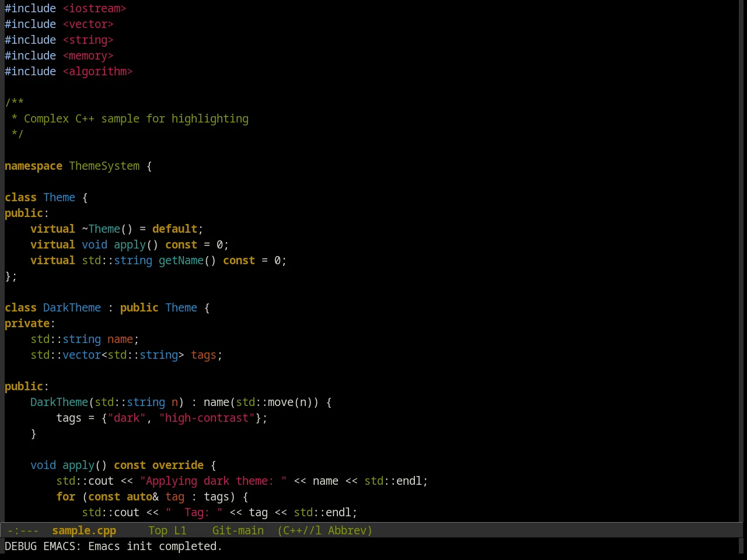Click the sample.cpp buffer name in mode line
The image size is (747, 560).
(x=84, y=530)
